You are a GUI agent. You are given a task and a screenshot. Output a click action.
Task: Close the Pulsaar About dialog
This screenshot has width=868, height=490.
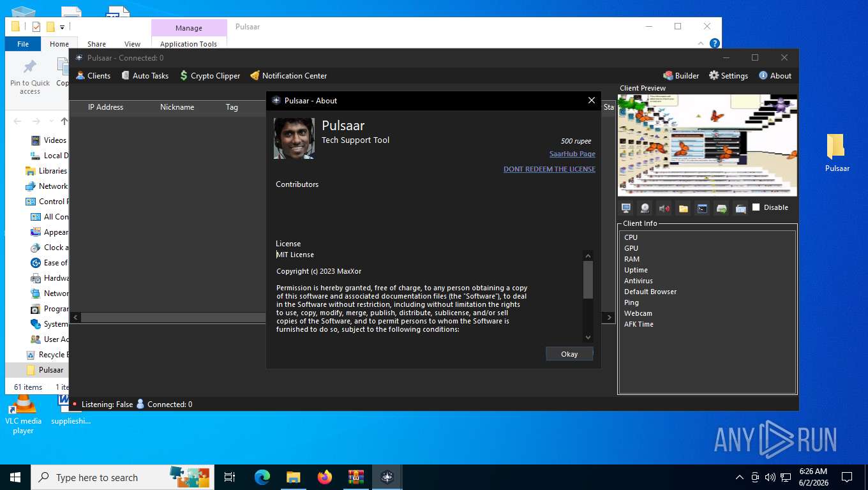click(591, 100)
